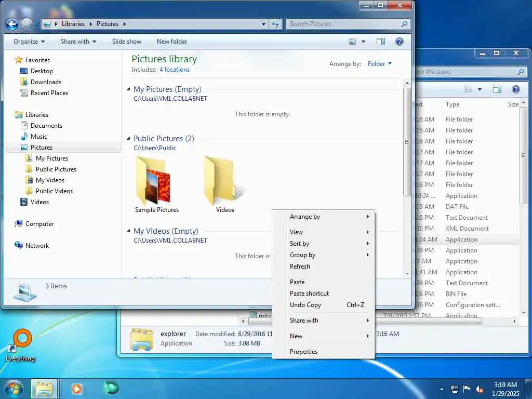Click the refresh icon beside address bar
The image size is (532, 399).
click(x=275, y=24)
